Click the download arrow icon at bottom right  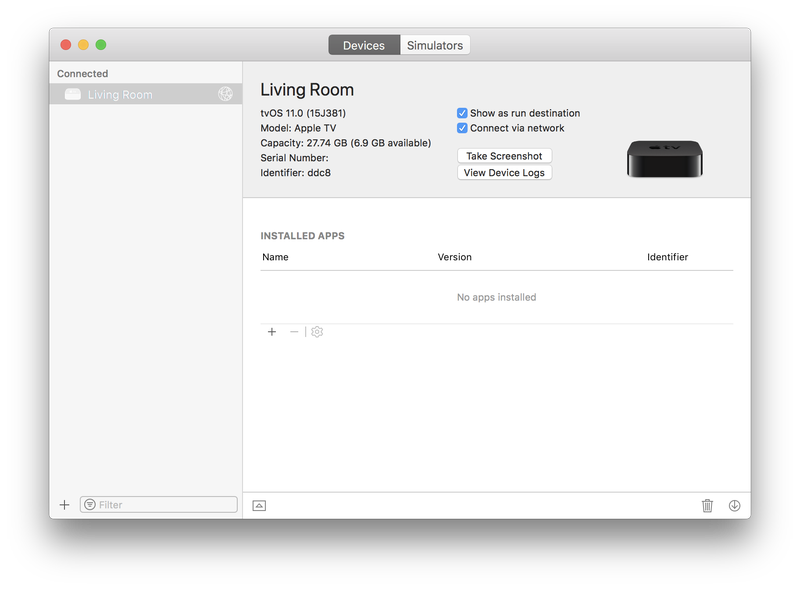coord(734,505)
